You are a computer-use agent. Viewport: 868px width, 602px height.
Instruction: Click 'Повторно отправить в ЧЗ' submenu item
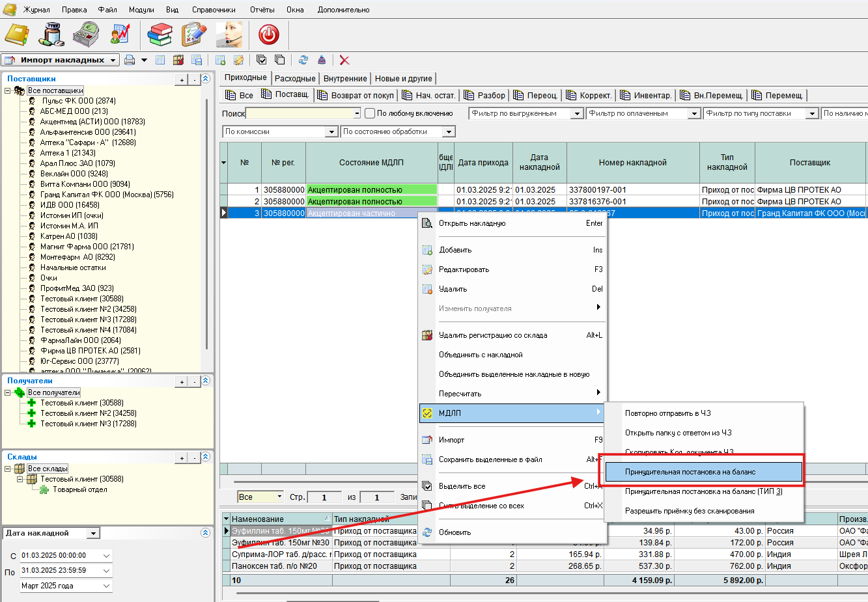pyautogui.click(x=667, y=413)
